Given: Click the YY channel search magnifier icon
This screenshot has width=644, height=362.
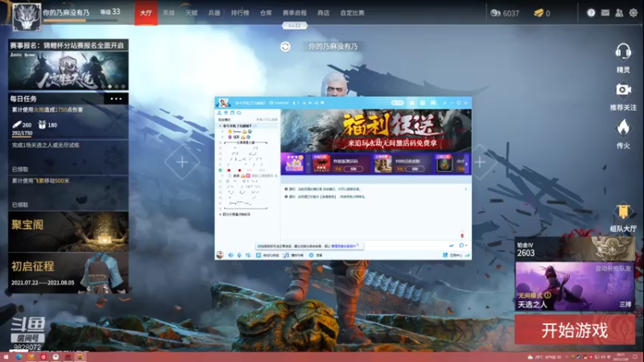Looking at the screenshot, I should [238, 113].
